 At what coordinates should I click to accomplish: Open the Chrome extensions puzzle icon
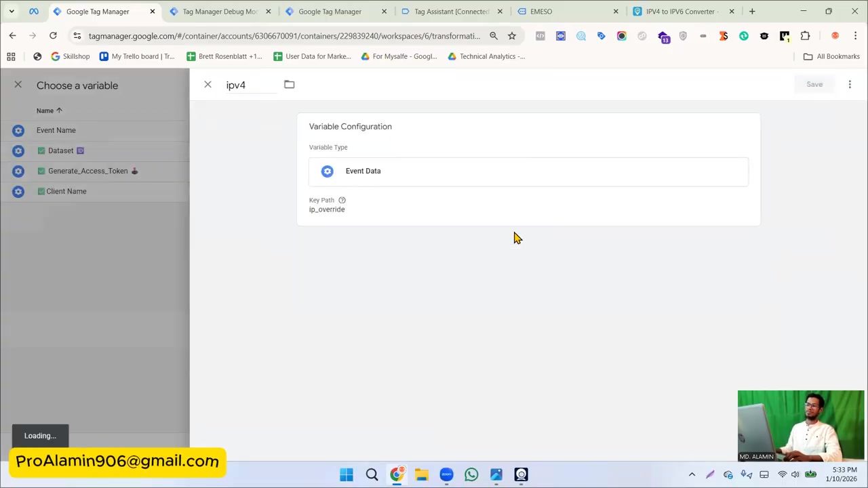[805, 36]
